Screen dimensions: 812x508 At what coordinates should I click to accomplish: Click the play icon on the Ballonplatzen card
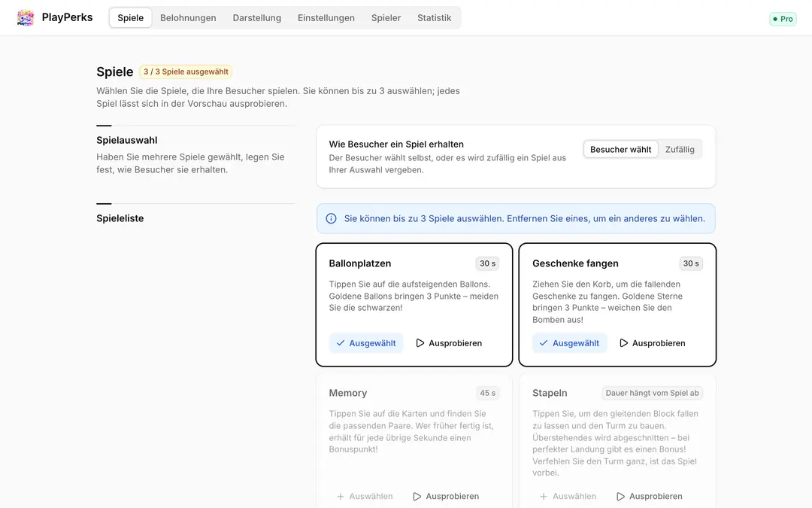click(x=420, y=343)
